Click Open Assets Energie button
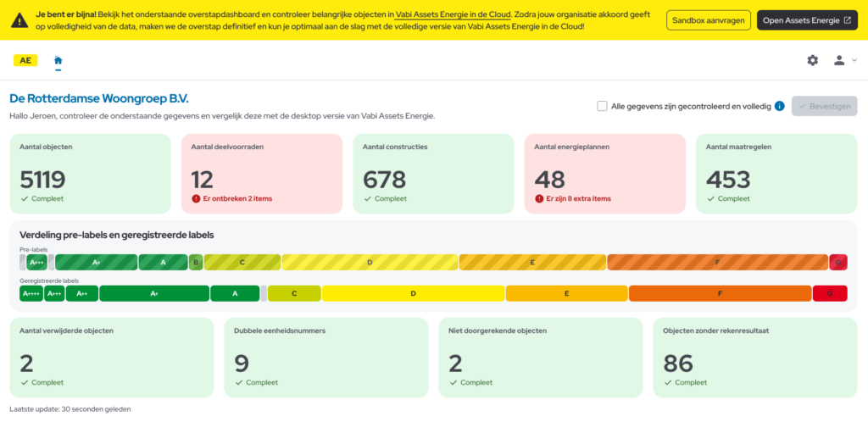The image size is (868, 422). click(806, 20)
